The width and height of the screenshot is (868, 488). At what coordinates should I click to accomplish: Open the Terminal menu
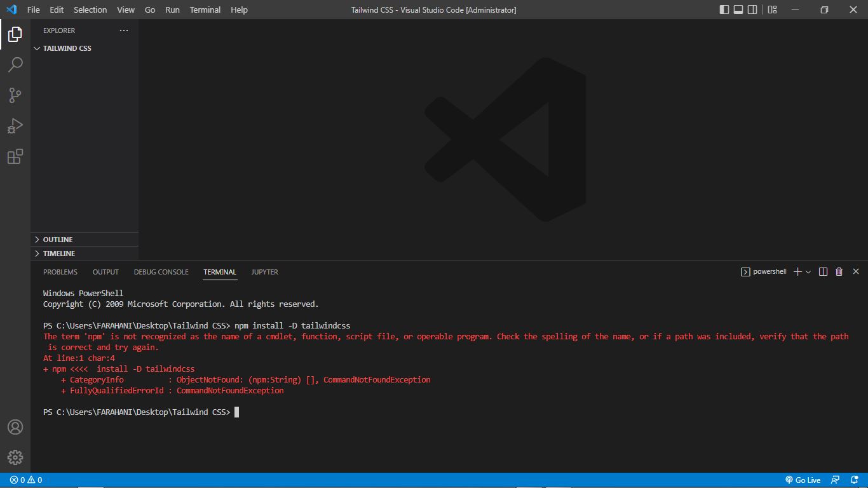click(205, 10)
